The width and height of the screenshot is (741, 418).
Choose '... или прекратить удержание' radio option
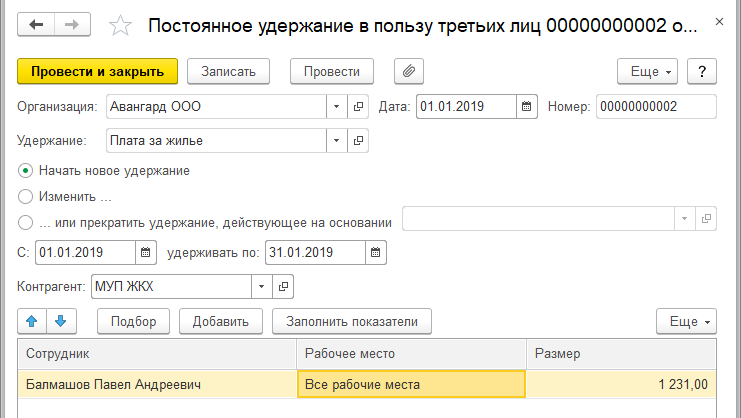pos(26,221)
